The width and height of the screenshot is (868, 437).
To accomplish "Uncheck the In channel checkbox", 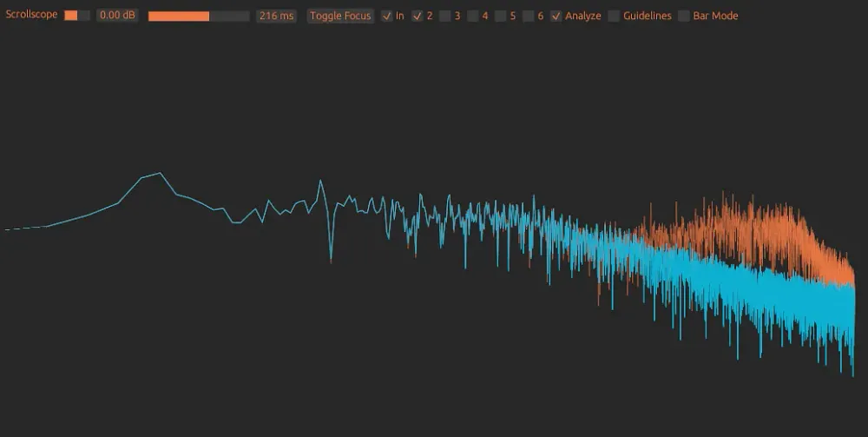I will pos(387,16).
